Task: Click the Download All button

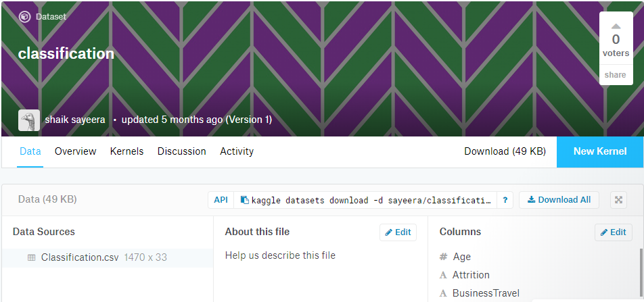Action: (559, 200)
